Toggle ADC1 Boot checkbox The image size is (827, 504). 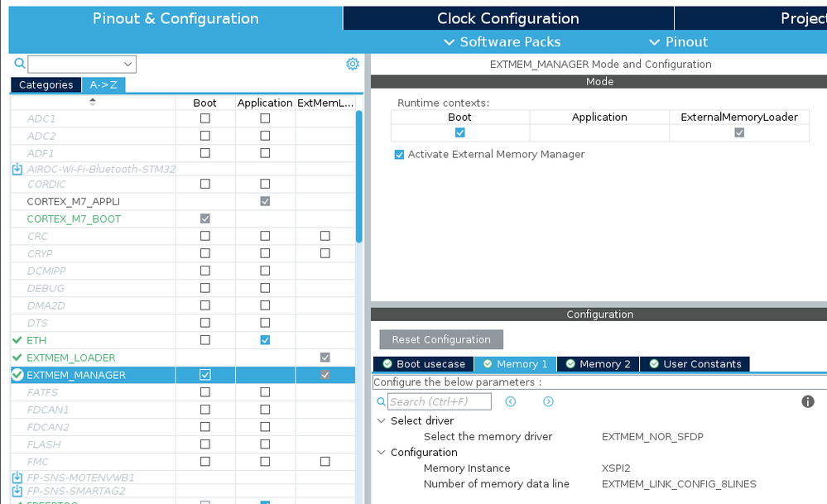[205, 118]
